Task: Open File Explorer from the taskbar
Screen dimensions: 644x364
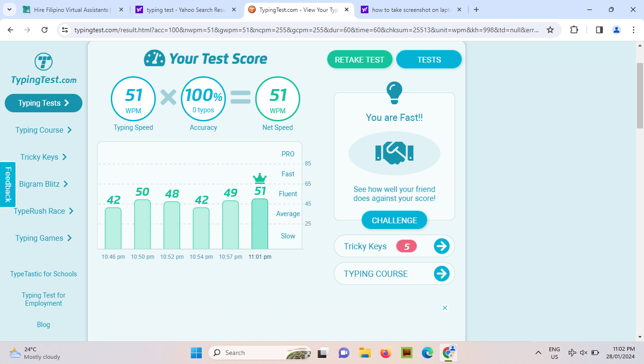Action: coord(365,353)
